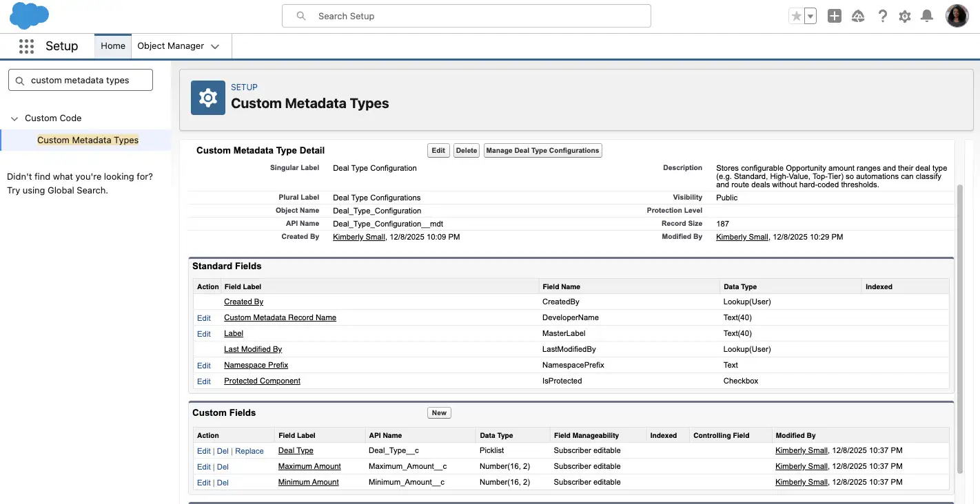Viewport: 980px width, 504px height.
Task: Open Kimberly Small link under Created By
Action: pos(358,237)
